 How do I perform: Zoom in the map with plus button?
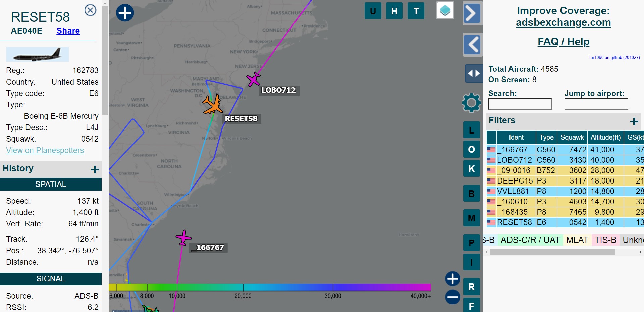click(452, 279)
